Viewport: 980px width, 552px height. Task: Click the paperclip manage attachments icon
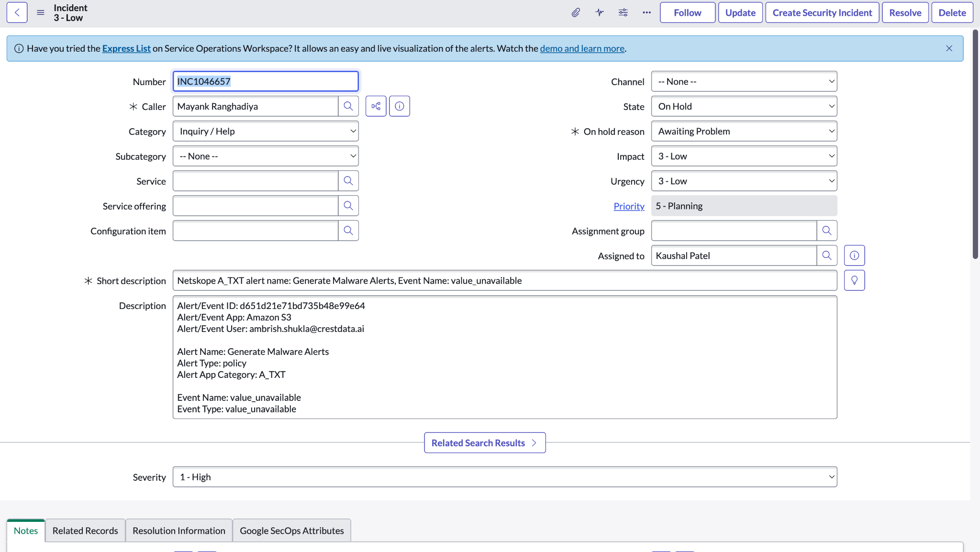click(576, 12)
